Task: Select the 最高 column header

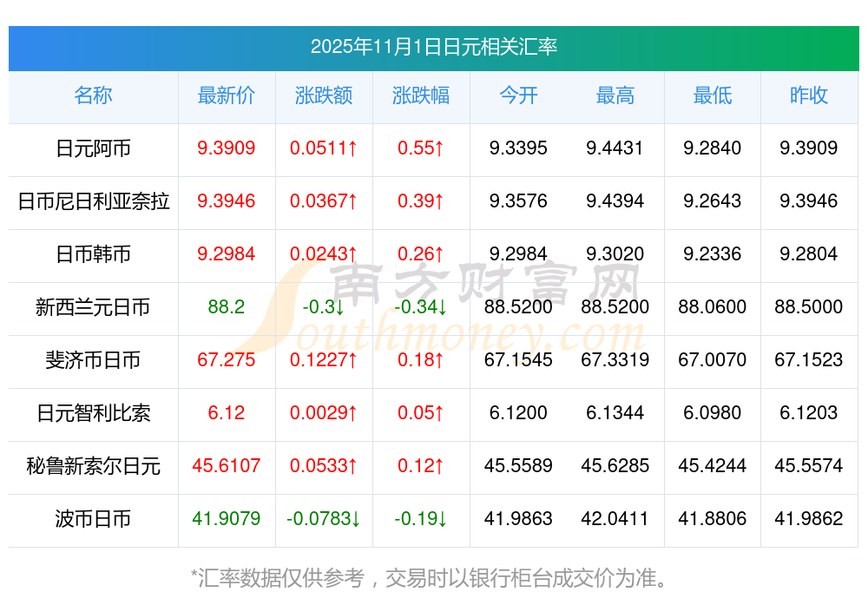Action: click(x=615, y=96)
